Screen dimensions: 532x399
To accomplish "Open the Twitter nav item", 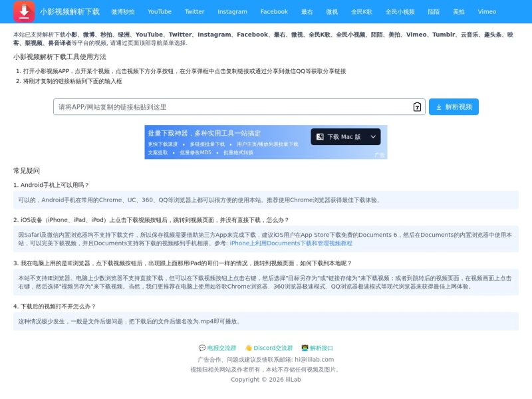I will [194, 12].
